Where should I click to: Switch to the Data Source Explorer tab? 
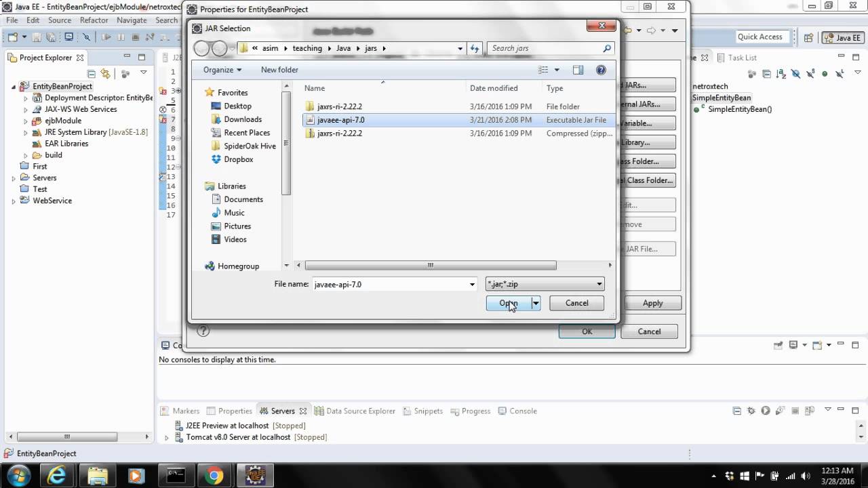pyautogui.click(x=355, y=411)
